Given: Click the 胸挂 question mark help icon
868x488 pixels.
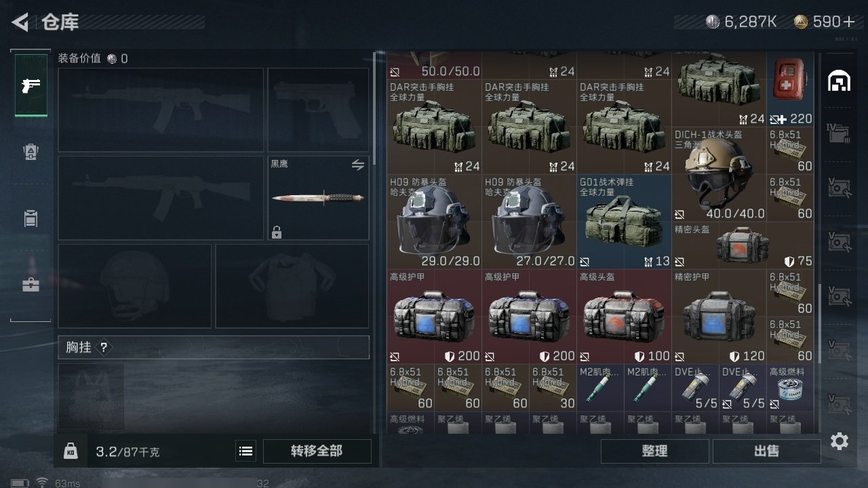Looking at the screenshot, I should (104, 348).
